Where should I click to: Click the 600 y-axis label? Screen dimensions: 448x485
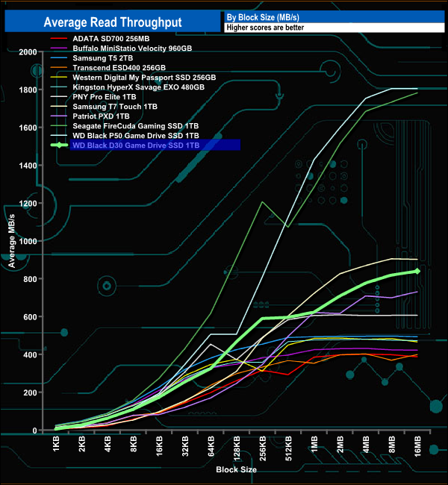pyautogui.click(x=30, y=317)
